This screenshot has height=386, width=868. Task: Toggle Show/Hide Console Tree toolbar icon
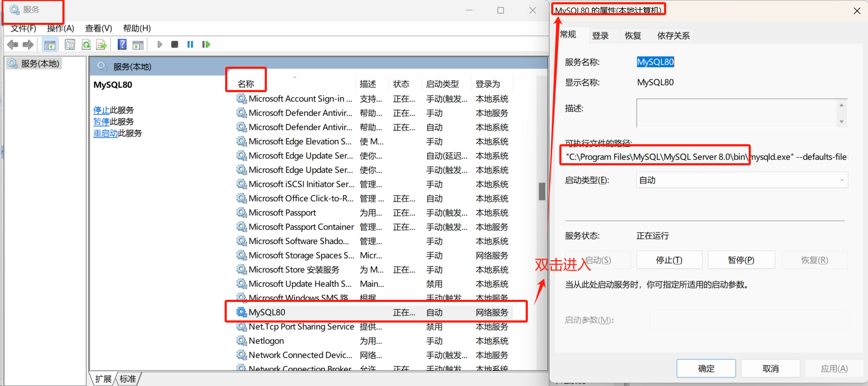pyautogui.click(x=50, y=44)
